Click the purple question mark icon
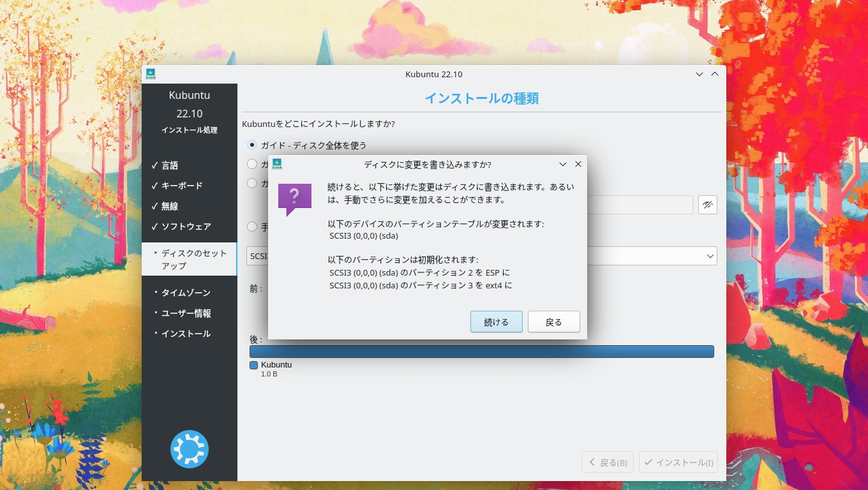Screen dimensions: 868x490 coord(294,200)
